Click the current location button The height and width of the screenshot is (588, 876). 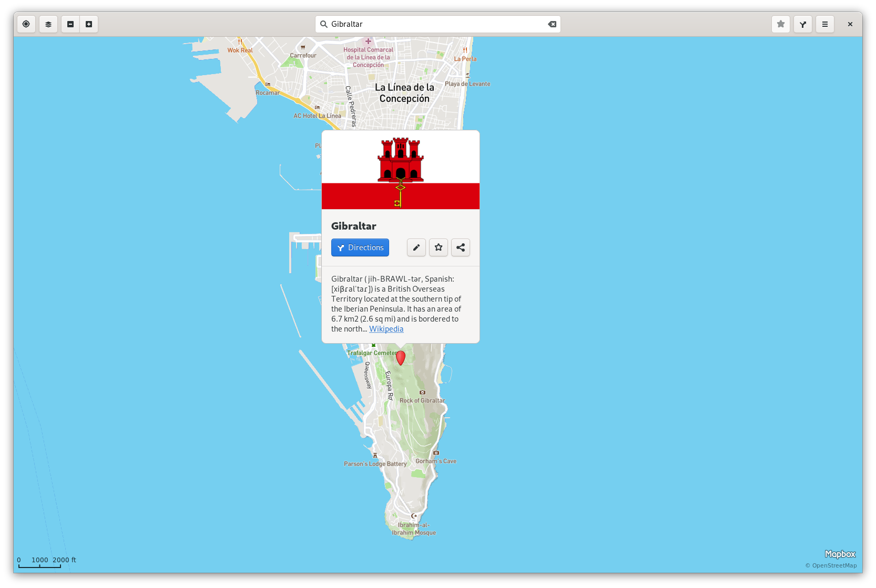click(26, 24)
